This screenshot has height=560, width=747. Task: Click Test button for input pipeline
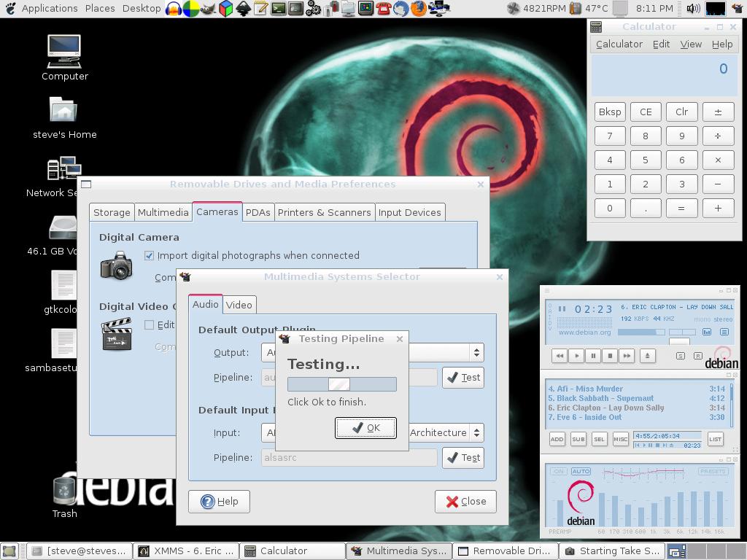[x=463, y=458]
